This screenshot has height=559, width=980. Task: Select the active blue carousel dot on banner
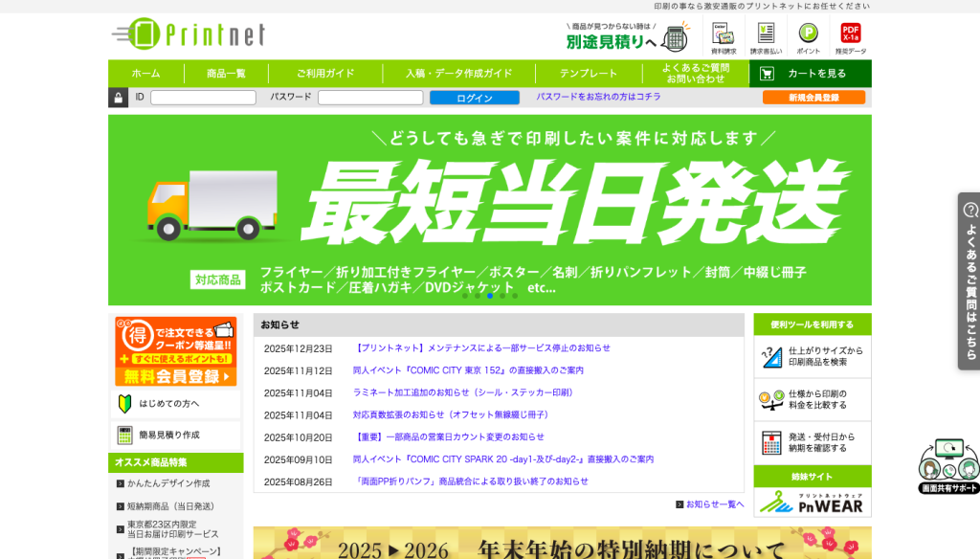[x=490, y=296]
